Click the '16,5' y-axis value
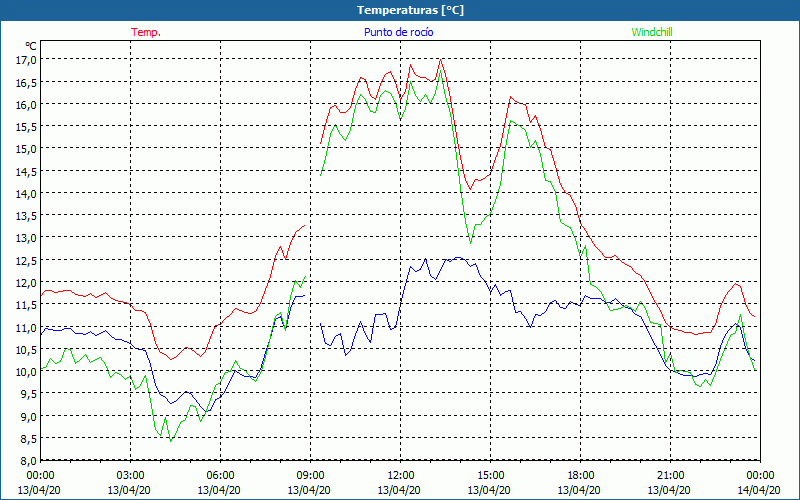 coord(27,82)
